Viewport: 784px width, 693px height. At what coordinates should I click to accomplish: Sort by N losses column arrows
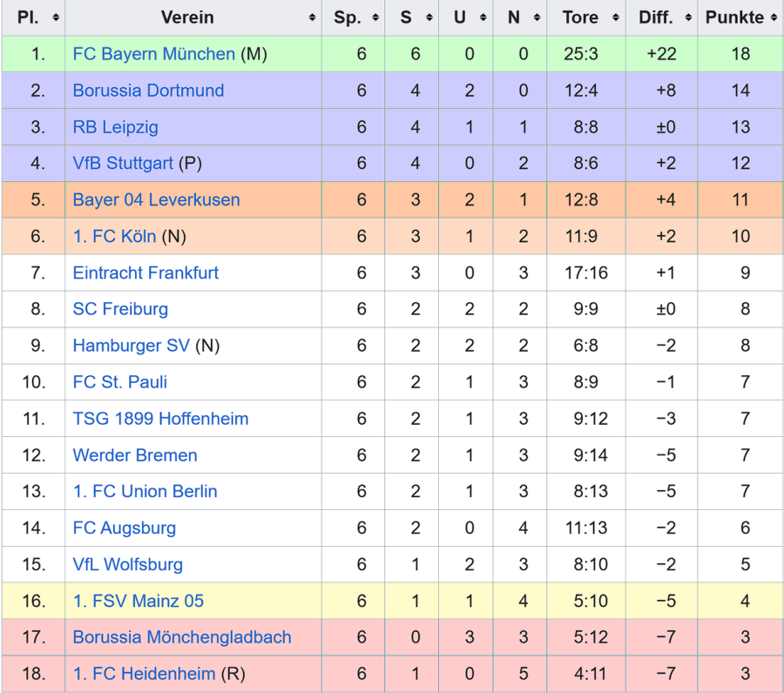point(538,17)
